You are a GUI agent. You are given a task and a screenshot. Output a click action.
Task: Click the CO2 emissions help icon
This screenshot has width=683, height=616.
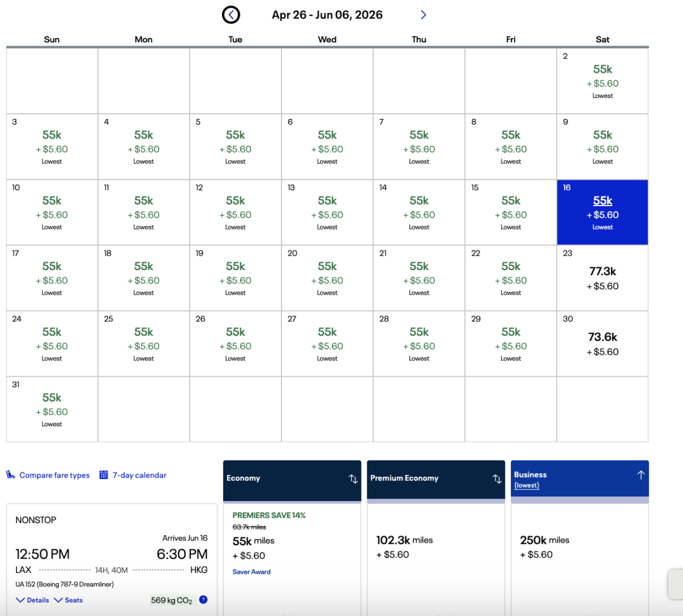pos(203,600)
